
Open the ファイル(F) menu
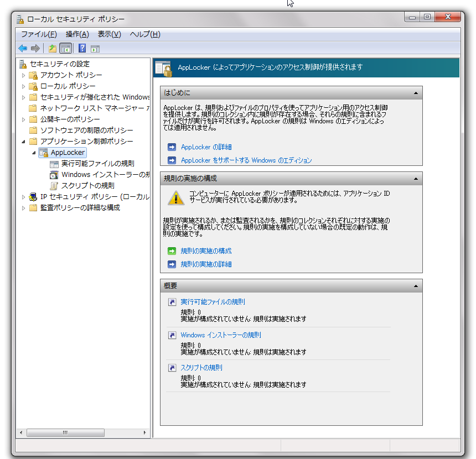39,34
